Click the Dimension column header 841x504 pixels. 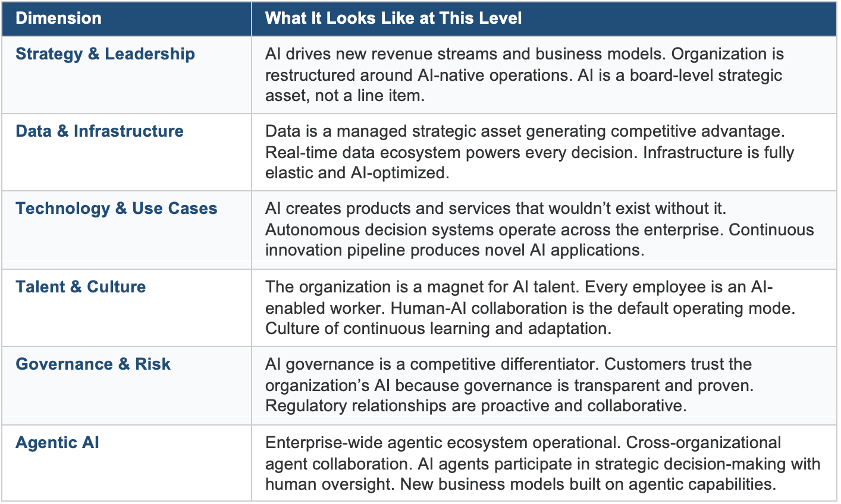click(58, 18)
